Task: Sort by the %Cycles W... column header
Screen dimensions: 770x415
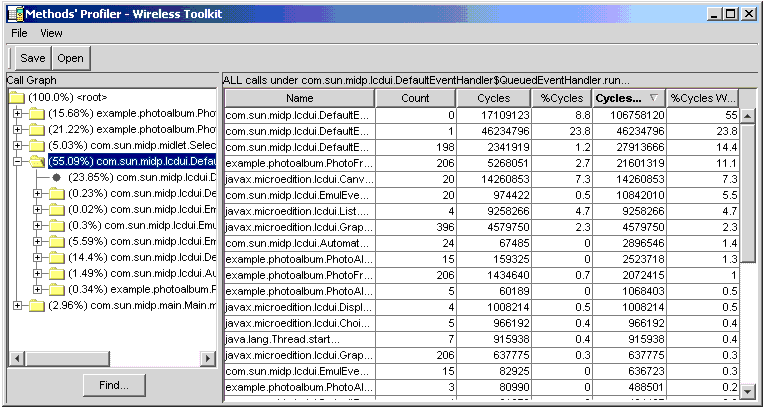Action: (703, 98)
